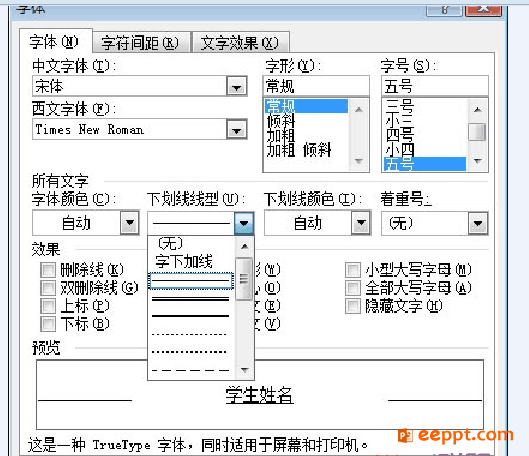This screenshot has height=456, width=529.
Task: Select 倾斜 in the 字形 list
Action: click(306, 121)
